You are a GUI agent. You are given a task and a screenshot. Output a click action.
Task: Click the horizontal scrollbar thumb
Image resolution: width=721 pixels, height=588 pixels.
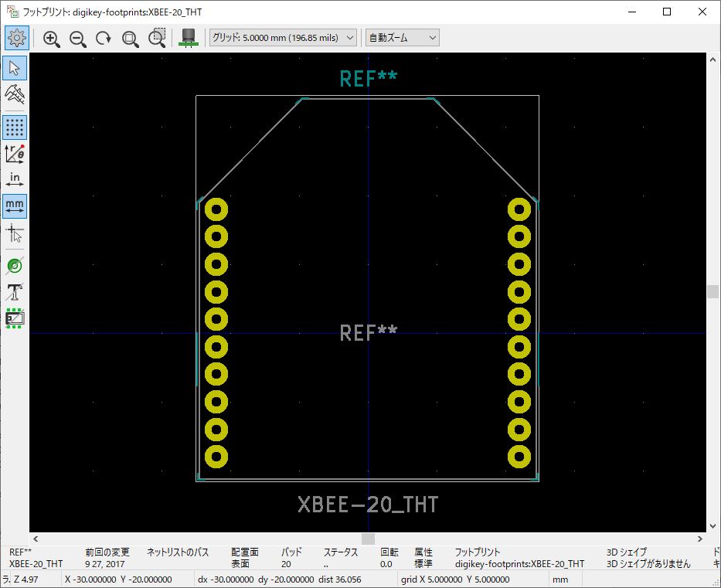368,539
